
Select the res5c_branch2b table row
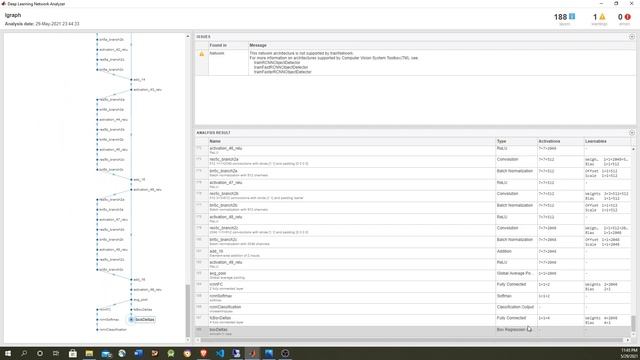coord(413,196)
